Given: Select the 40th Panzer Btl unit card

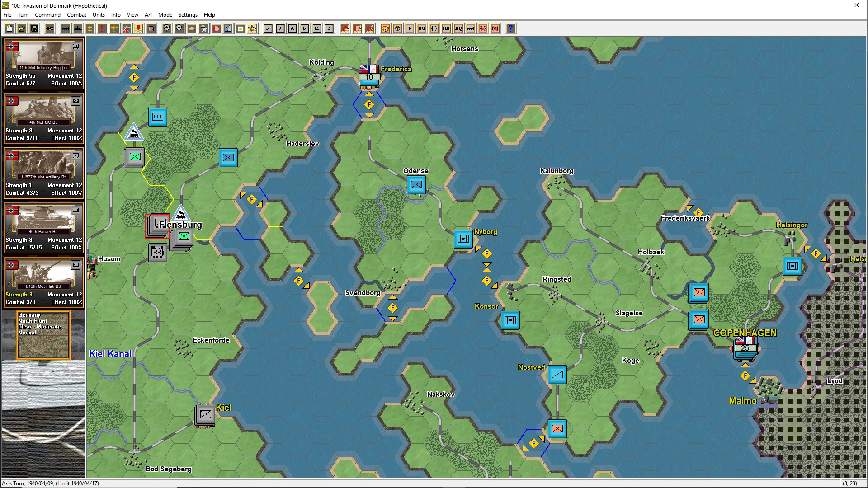Looking at the screenshot, I should point(43,228).
